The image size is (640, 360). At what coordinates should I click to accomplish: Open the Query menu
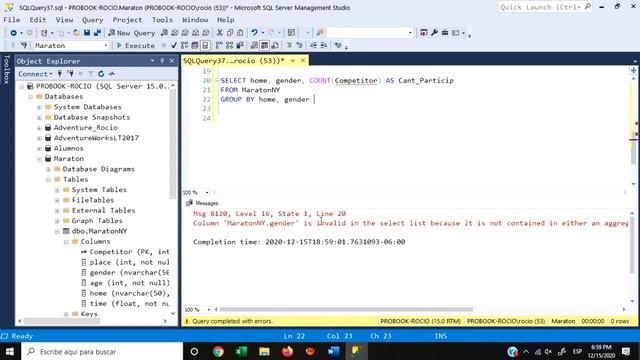[x=92, y=20]
